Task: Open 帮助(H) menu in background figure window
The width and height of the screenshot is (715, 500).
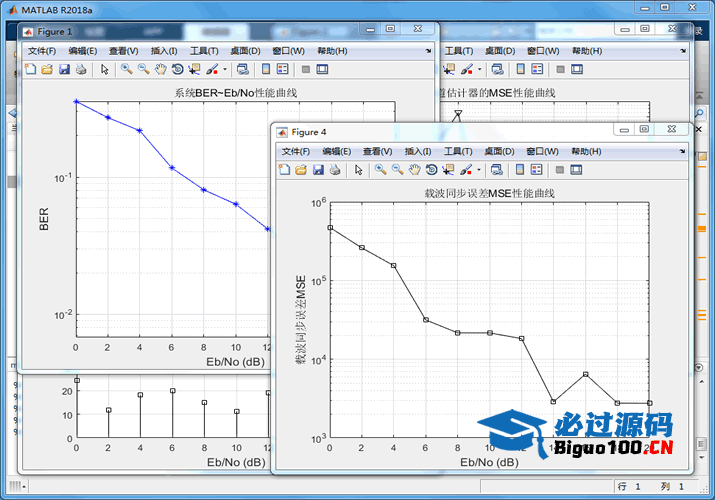Action: pyautogui.click(x=587, y=51)
